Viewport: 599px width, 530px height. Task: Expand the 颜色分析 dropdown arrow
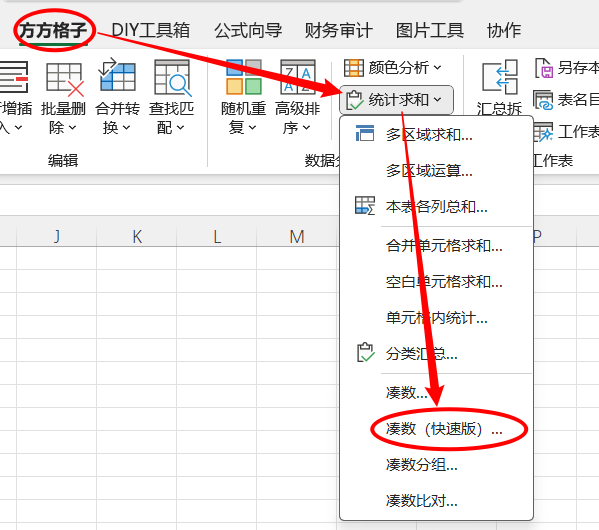438,68
